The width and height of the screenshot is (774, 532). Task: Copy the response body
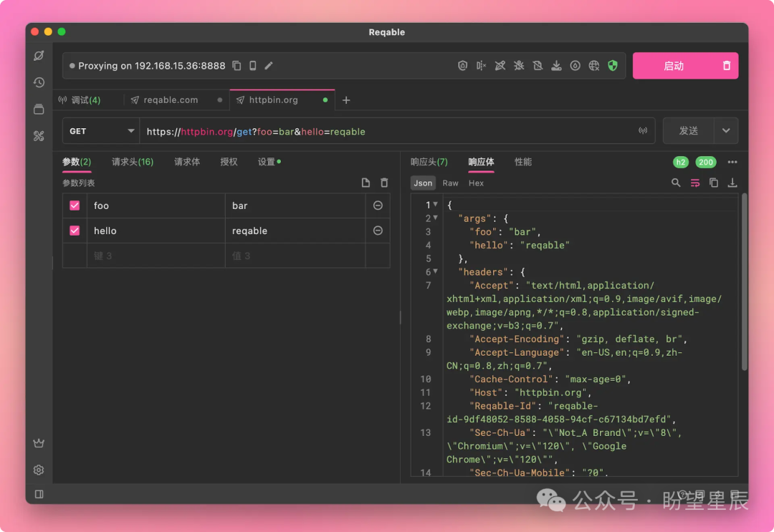coord(714,183)
